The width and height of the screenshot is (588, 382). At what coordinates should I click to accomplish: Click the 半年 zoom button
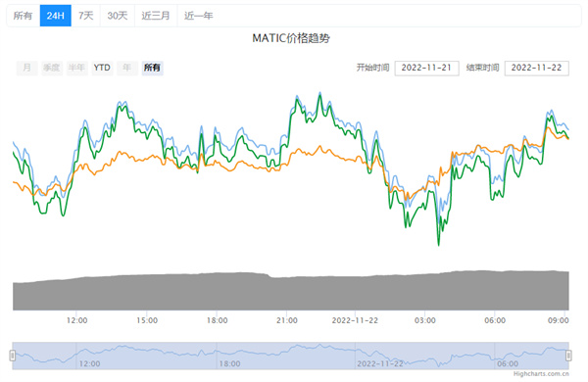[x=76, y=68]
